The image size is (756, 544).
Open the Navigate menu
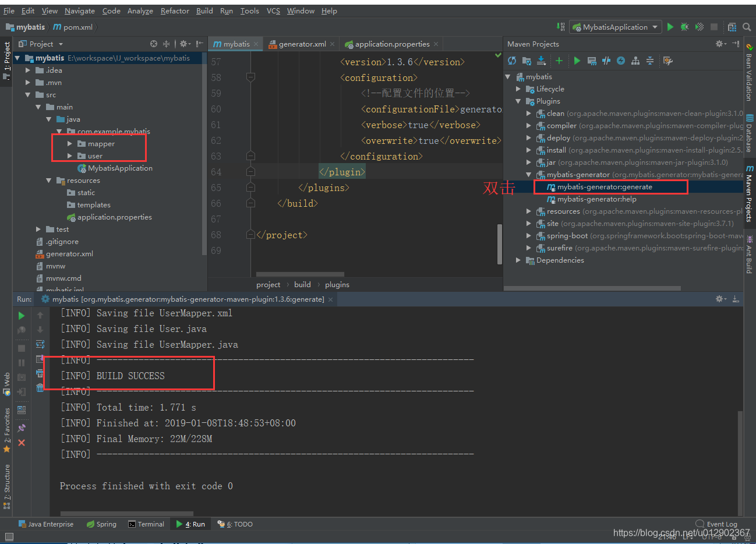[x=80, y=10]
